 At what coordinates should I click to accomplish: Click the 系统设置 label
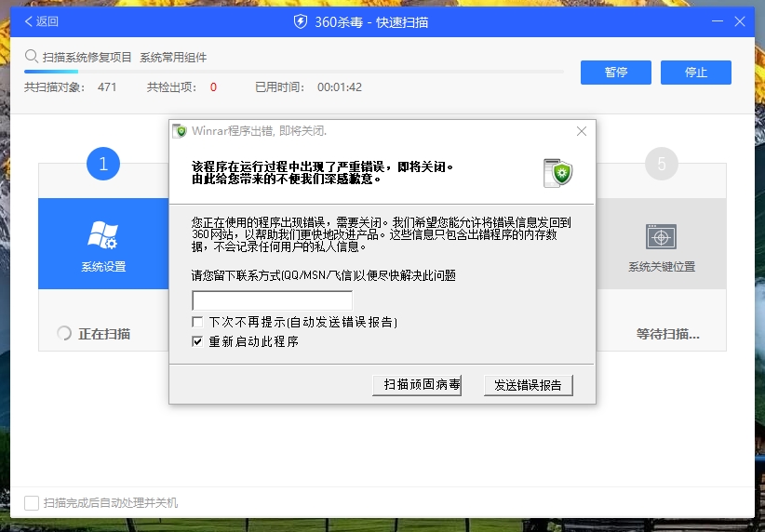103,267
